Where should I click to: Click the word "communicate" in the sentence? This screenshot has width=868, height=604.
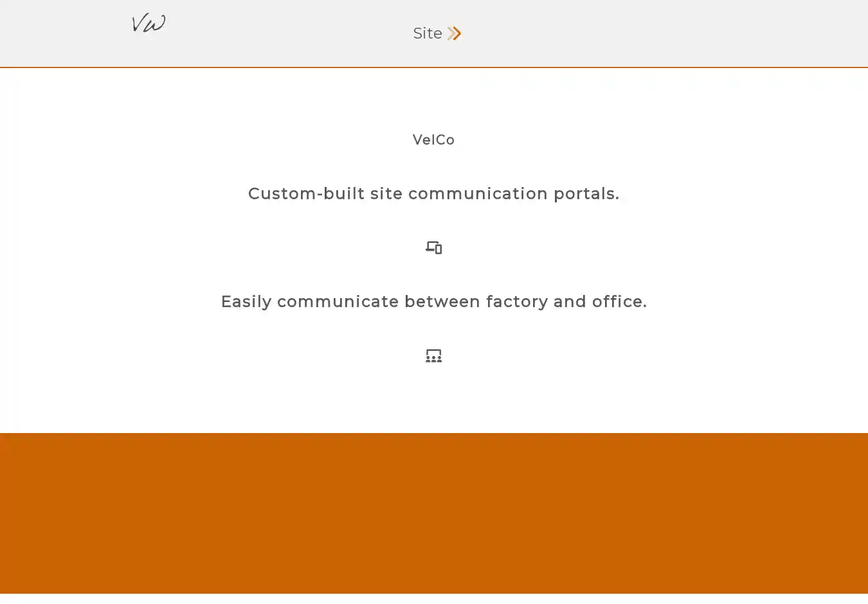pos(338,301)
